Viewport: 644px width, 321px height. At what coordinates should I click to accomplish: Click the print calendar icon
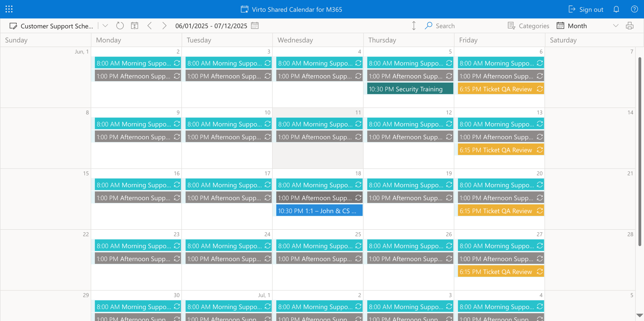pos(630,26)
